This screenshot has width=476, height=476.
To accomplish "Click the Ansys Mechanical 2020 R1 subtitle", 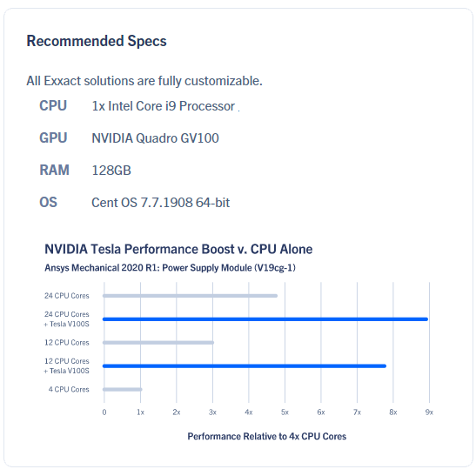I will tap(170, 268).
